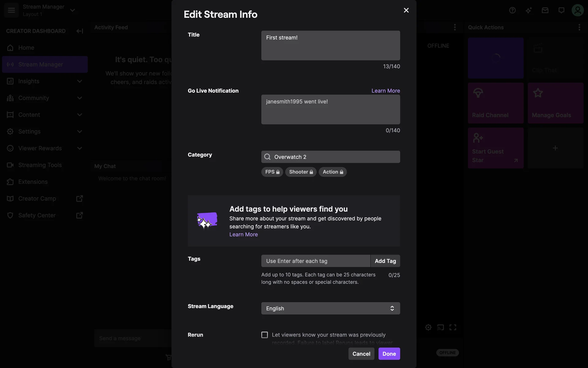Click the user profile avatar
The width and height of the screenshot is (588, 368).
pyautogui.click(x=577, y=10)
